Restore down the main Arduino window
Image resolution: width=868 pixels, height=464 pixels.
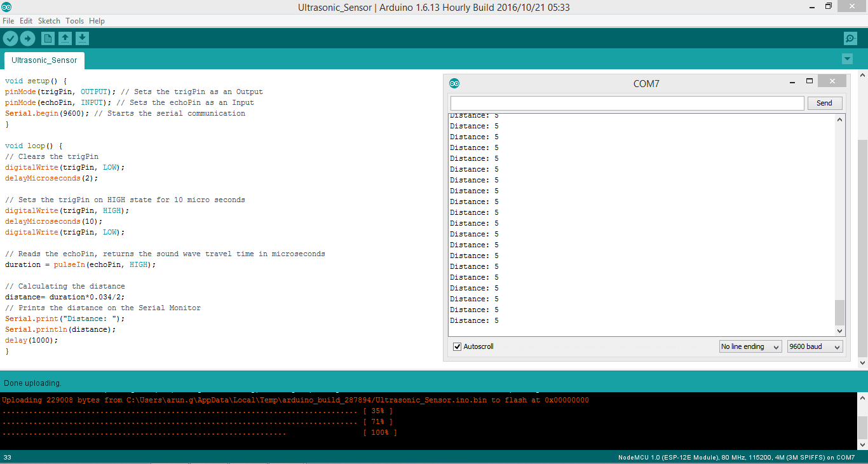pyautogui.click(x=829, y=6)
